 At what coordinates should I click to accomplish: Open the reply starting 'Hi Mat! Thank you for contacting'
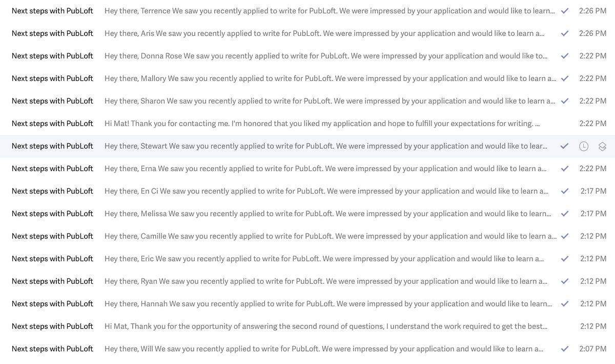click(307, 123)
